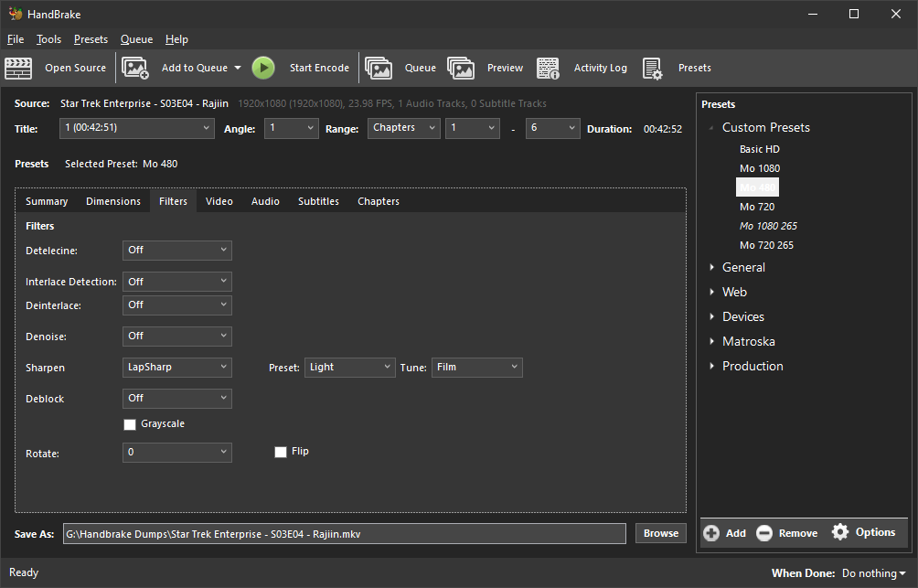Open the Tools menu
Screen dimensions: 918x588
48,39
